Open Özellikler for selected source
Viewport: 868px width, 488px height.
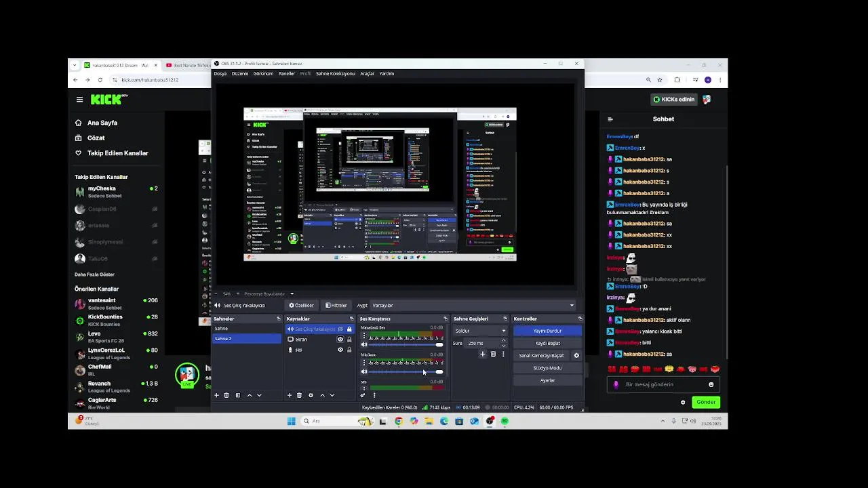[x=302, y=305]
